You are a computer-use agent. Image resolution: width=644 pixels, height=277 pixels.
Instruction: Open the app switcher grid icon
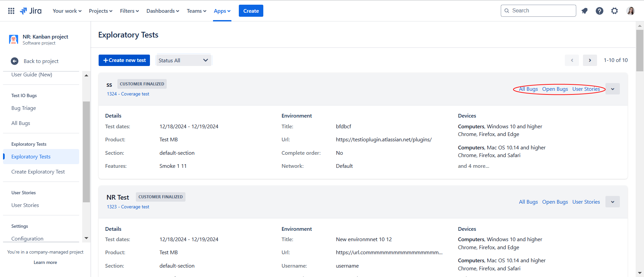(11, 11)
